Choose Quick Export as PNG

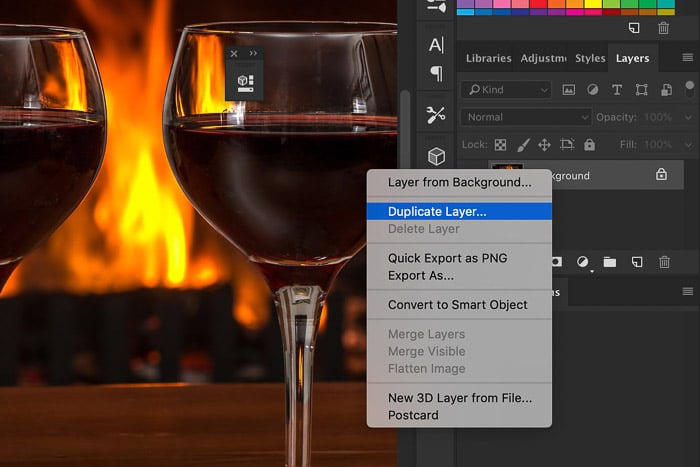[459, 258]
